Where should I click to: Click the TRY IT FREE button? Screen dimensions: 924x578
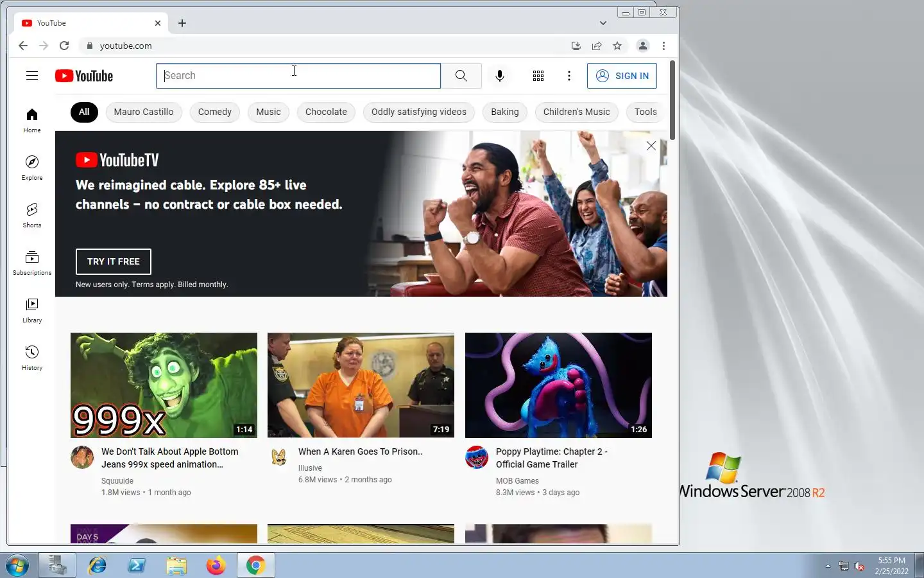(114, 261)
